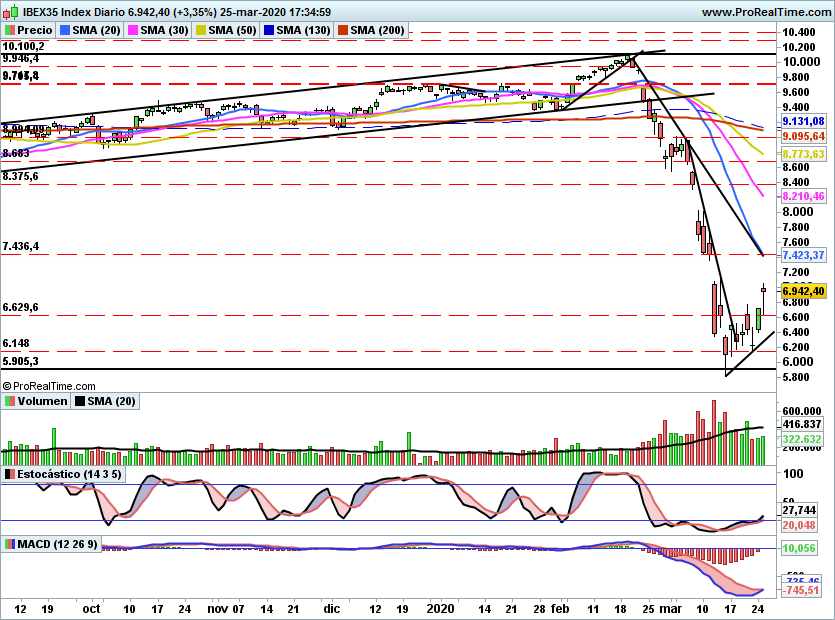
Task: Open the www.ProRealTime.com link
Action: click(767, 12)
